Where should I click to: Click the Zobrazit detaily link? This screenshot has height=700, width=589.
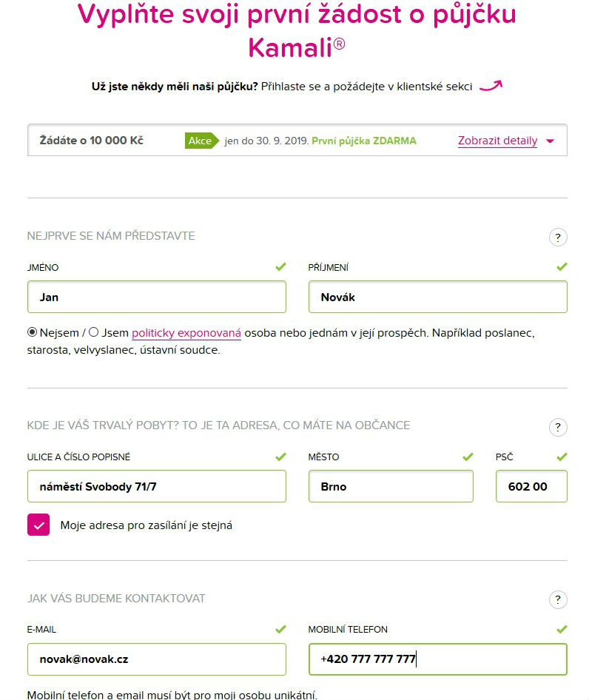tap(497, 141)
